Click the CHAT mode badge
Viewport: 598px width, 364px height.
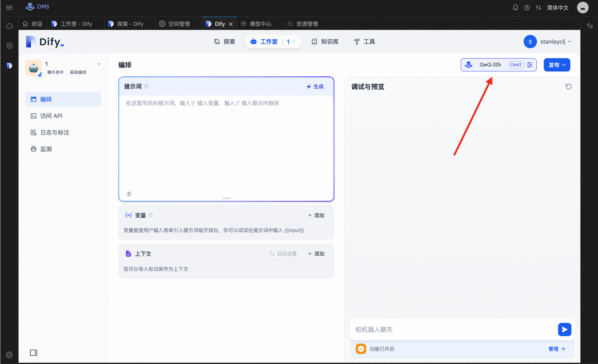(x=516, y=65)
